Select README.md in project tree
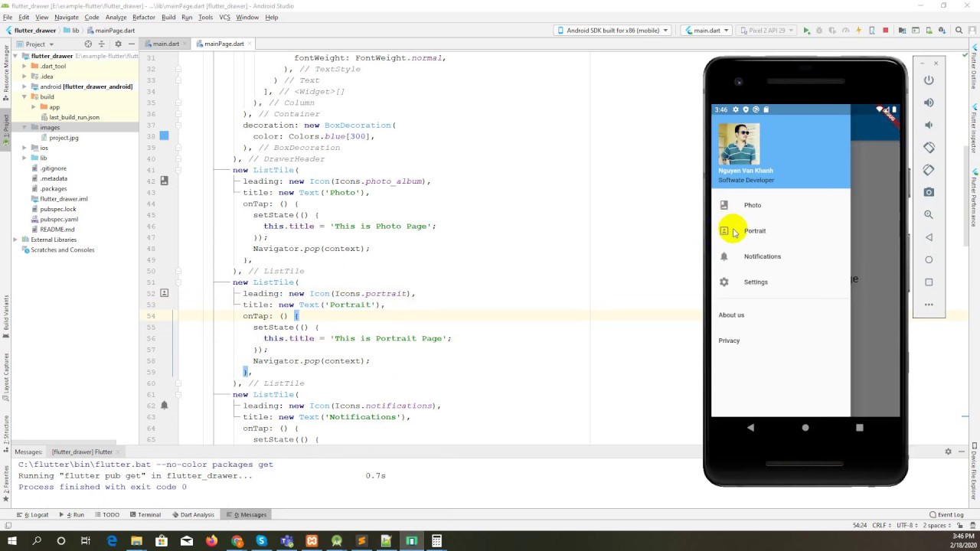The width and height of the screenshot is (980, 551). point(57,229)
